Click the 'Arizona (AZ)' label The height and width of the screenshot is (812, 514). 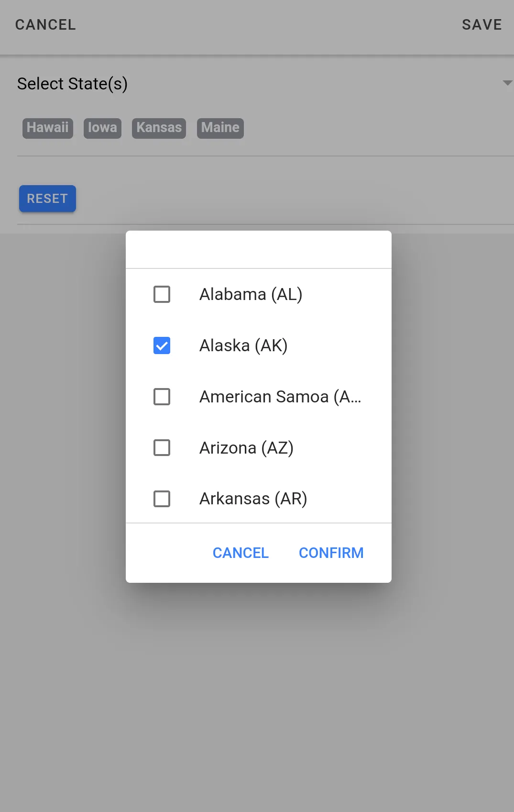coord(246,448)
